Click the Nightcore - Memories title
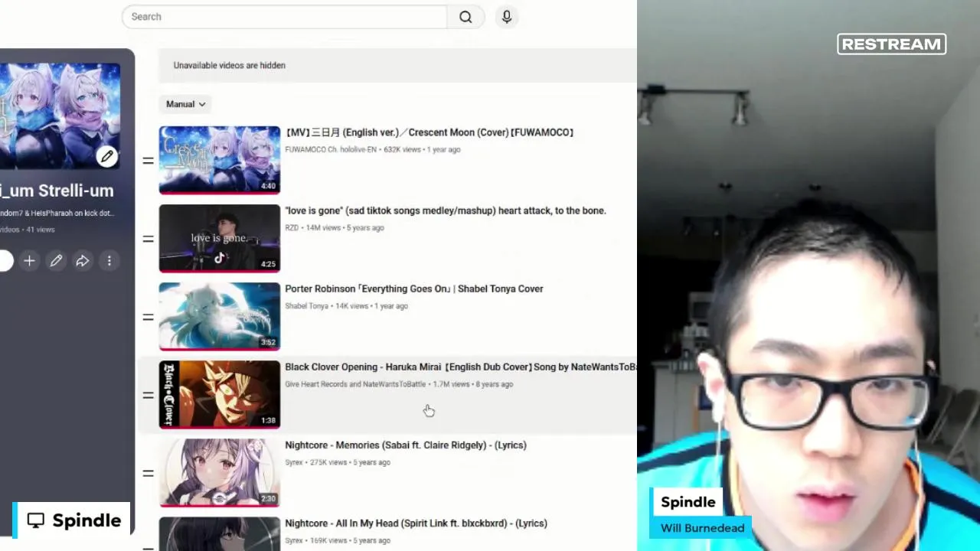 (406, 445)
